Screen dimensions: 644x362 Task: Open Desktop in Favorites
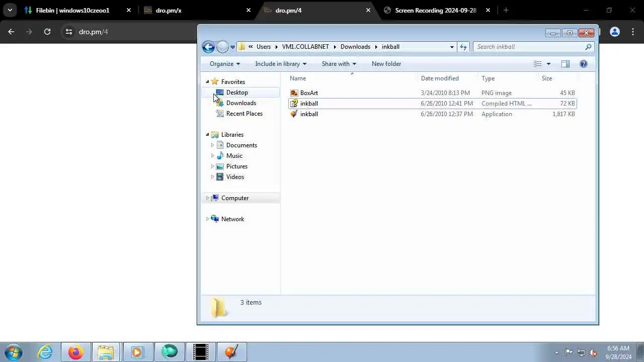coord(237,93)
